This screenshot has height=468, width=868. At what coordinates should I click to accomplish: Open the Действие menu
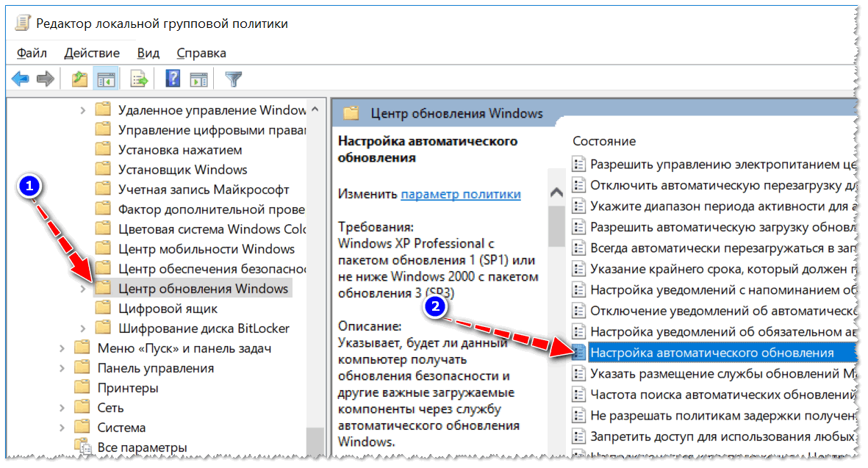pyautogui.click(x=92, y=53)
